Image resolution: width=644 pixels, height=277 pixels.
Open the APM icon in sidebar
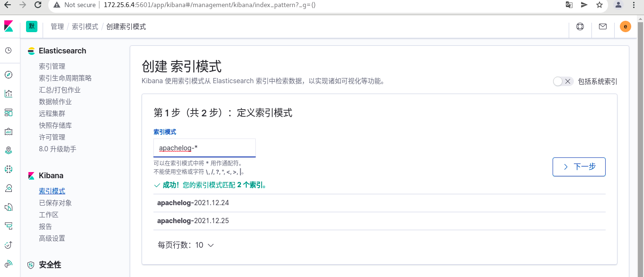(9, 226)
